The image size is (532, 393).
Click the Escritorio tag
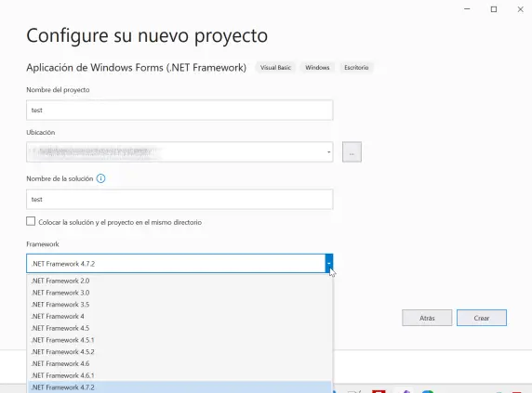[356, 68]
